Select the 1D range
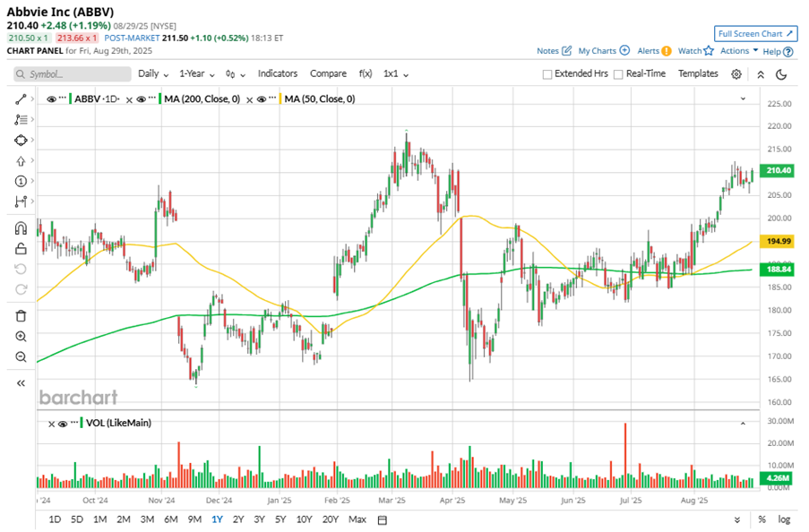 (x=55, y=519)
